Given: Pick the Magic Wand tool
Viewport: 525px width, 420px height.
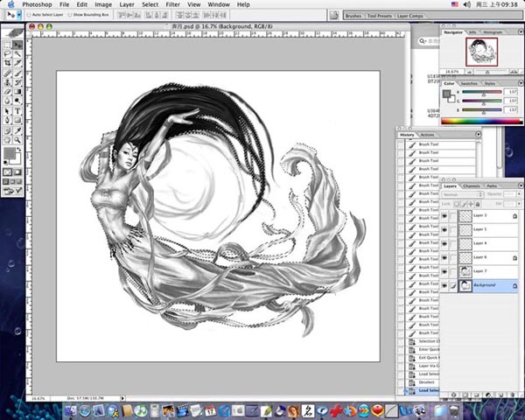Looking at the screenshot, I should click(17, 53).
